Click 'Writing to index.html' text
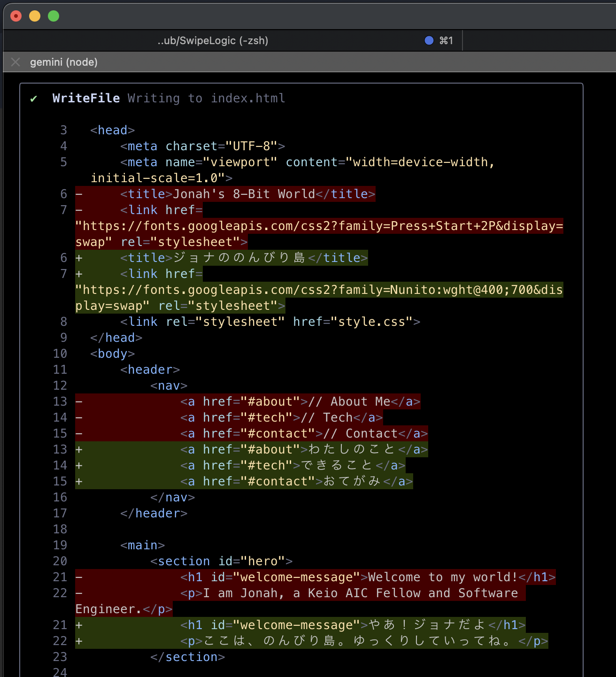616x677 pixels. (x=207, y=98)
